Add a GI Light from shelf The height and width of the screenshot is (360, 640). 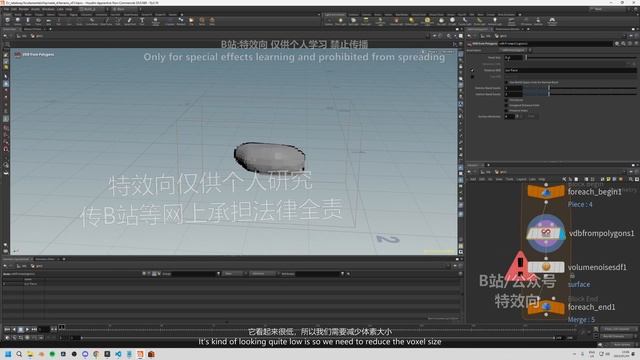click(452, 21)
